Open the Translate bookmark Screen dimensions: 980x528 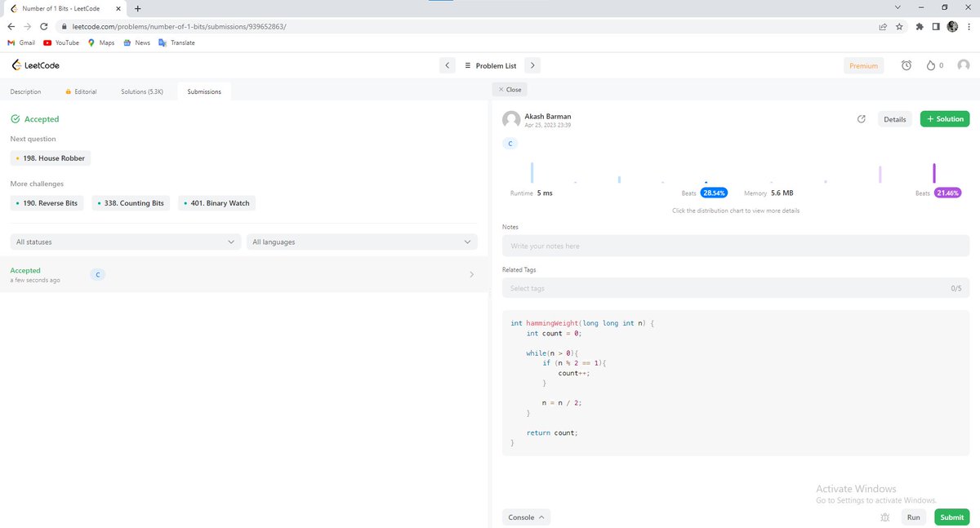point(176,42)
